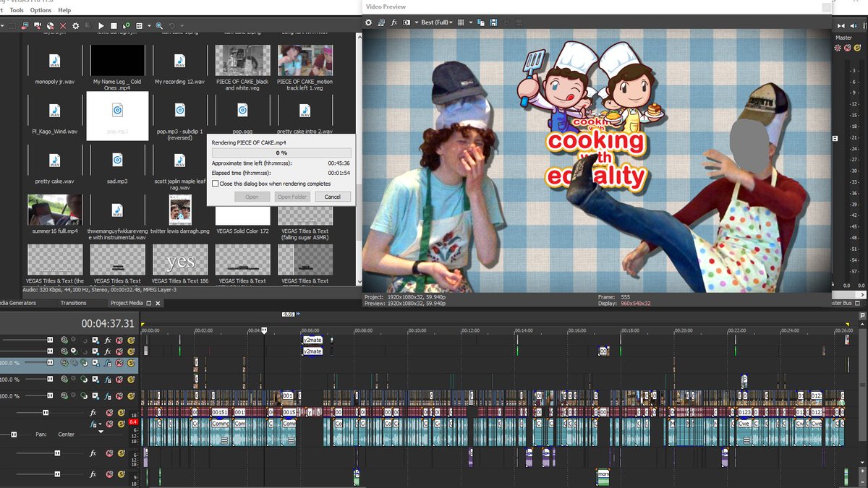Viewport: 868px width, 488px height.
Task: Open the Best (Full) preview quality dropdown
Action: [437, 23]
